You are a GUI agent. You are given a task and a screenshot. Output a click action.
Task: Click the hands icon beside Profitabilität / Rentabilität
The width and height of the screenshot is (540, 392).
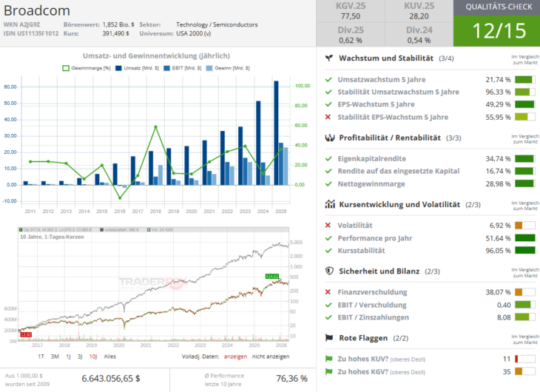pos(328,138)
